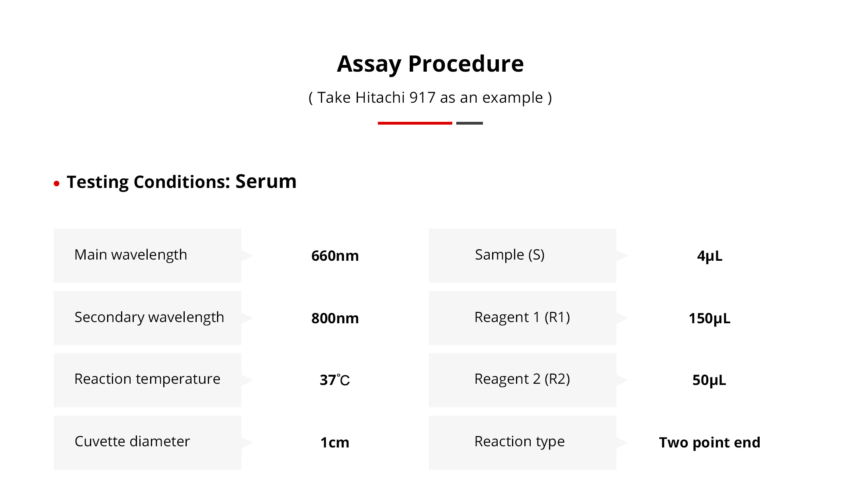The image size is (860, 504).
Task: Select the 1cm value
Action: 335,443
